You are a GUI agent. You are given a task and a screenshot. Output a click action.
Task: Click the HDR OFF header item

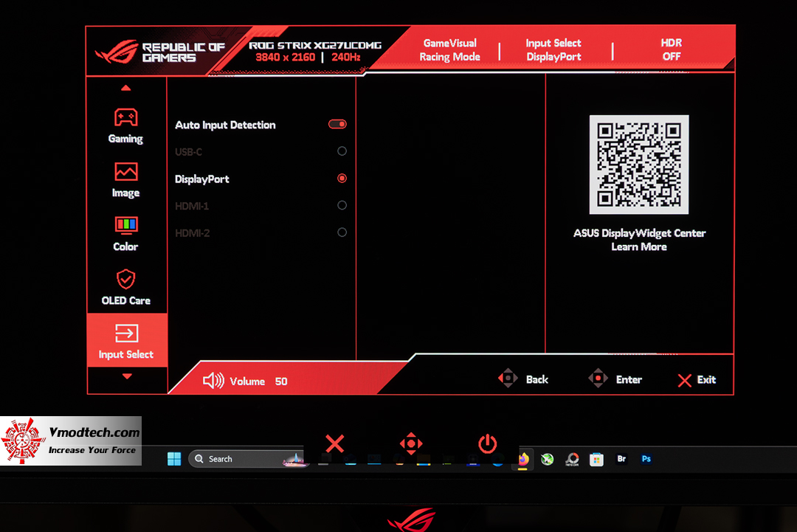tap(672, 49)
